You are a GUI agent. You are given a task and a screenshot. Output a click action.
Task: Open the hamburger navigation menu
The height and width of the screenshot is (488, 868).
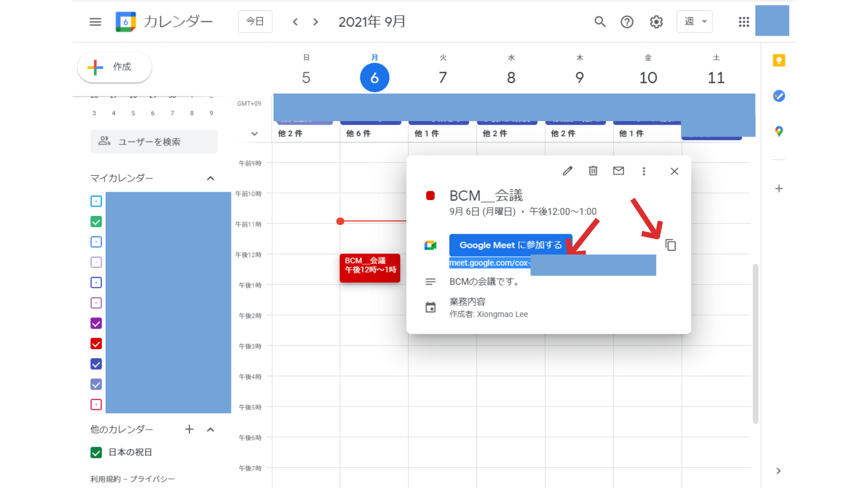tap(95, 21)
